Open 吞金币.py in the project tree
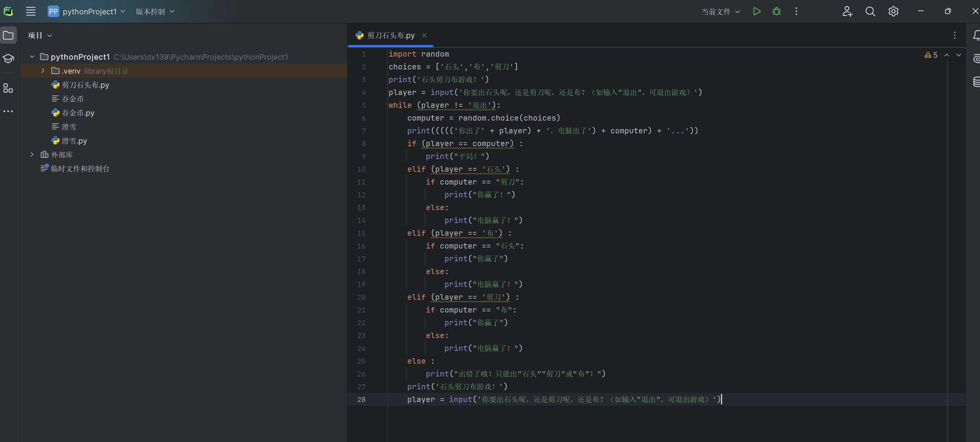Image resolution: width=980 pixels, height=442 pixels. 78,113
